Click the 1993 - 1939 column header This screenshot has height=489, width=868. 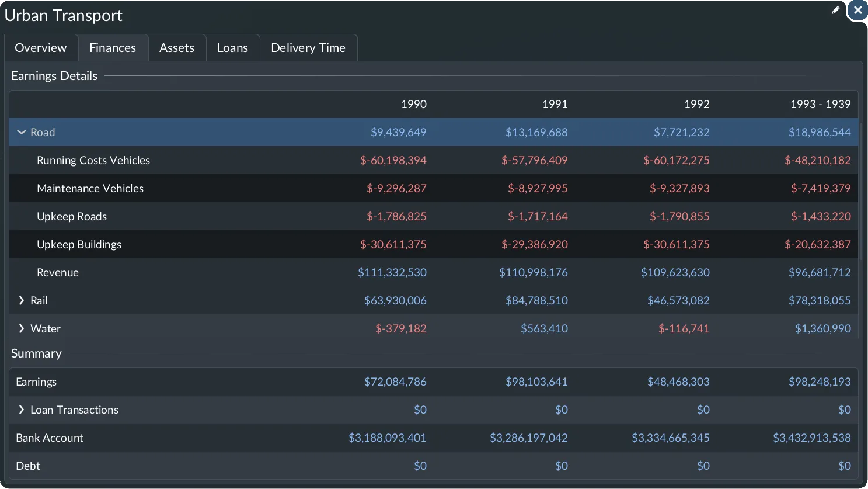click(x=820, y=104)
